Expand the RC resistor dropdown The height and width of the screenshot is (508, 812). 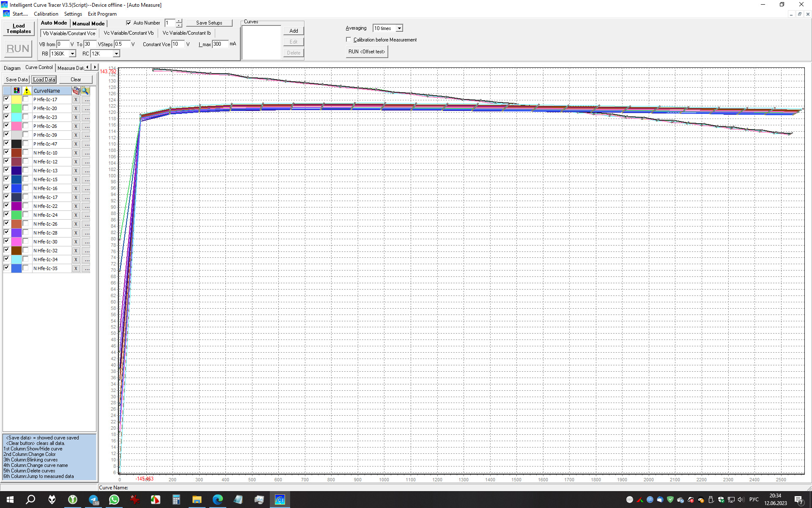(116, 54)
